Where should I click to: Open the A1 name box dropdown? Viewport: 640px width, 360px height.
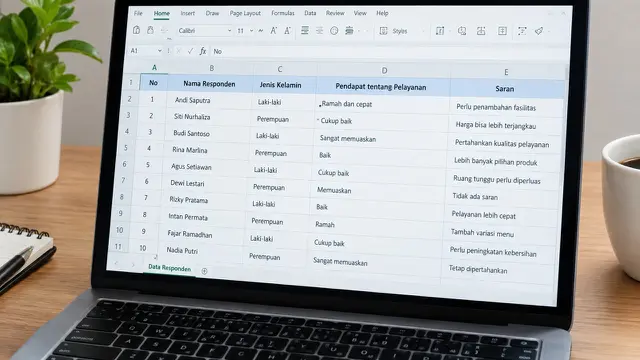160,51
